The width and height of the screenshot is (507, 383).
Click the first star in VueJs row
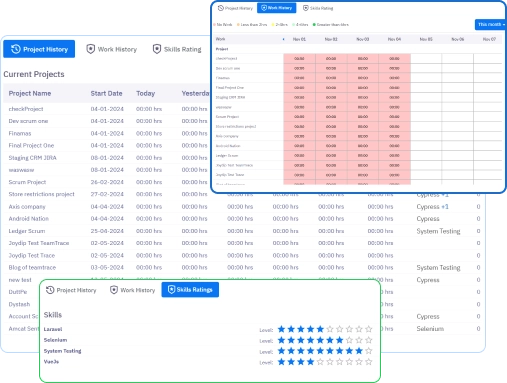pos(281,362)
